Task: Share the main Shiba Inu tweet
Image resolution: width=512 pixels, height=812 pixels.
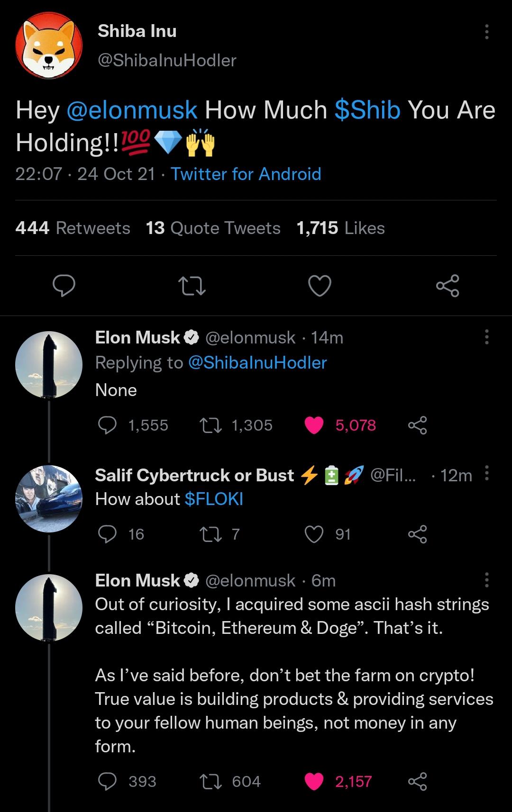Action: pos(448,286)
